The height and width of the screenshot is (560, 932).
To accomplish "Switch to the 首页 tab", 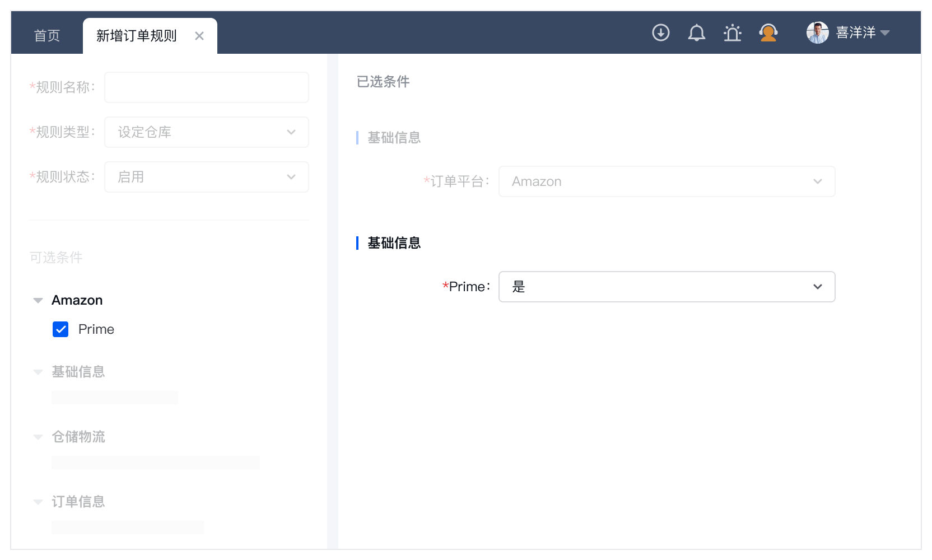I will (x=47, y=36).
